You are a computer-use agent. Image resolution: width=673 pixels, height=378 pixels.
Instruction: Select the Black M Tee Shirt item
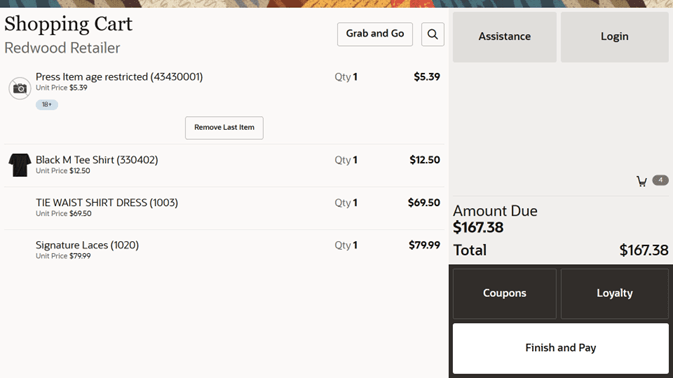pyautogui.click(x=224, y=165)
